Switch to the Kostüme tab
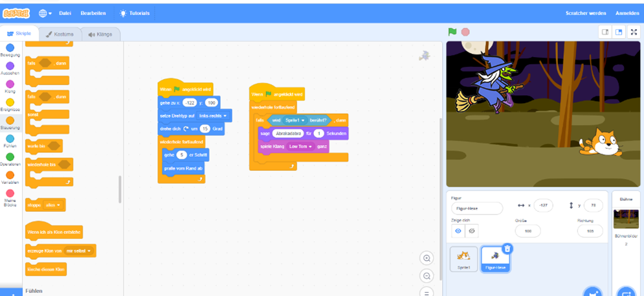This screenshot has width=644, height=296. click(x=60, y=34)
